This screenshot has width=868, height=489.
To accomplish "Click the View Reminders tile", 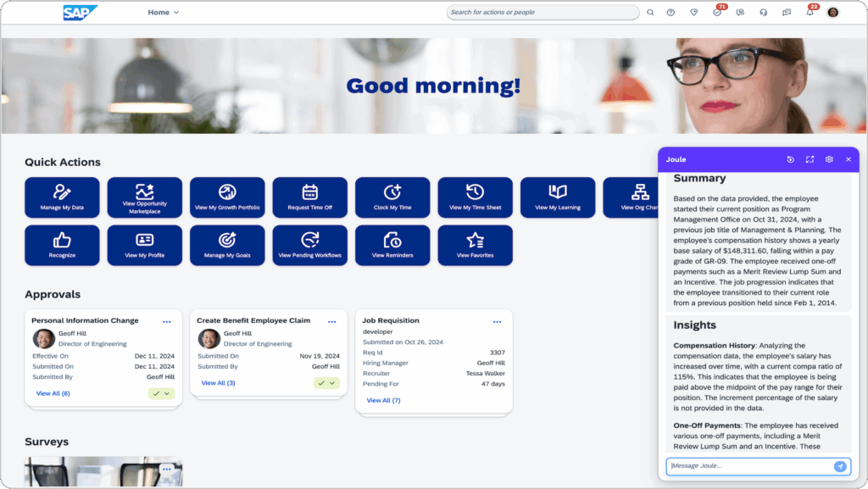I will 392,245.
